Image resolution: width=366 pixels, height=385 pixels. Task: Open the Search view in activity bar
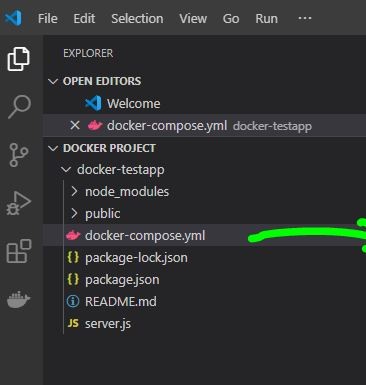pos(19,107)
